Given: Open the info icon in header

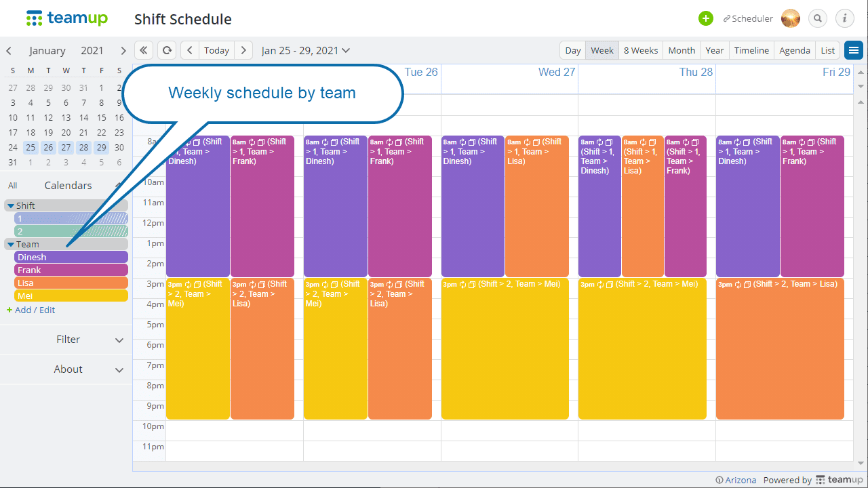Looking at the screenshot, I should (844, 18).
